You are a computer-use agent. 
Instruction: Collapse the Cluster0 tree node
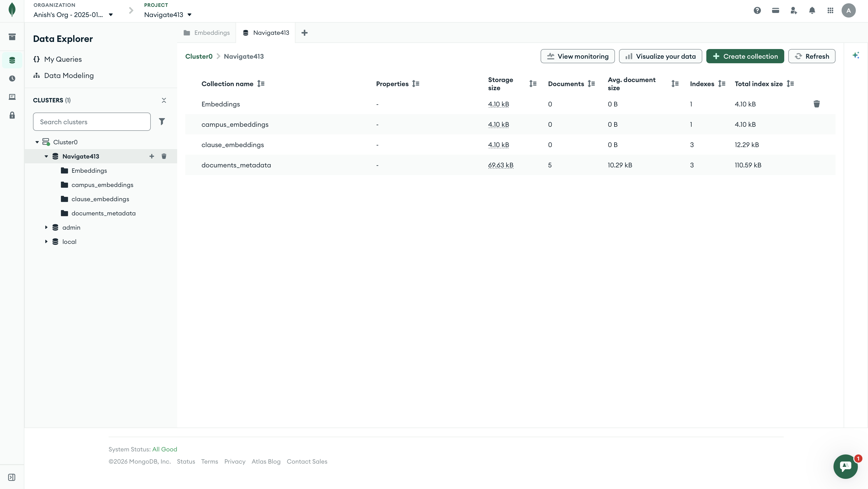pos(37,142)
